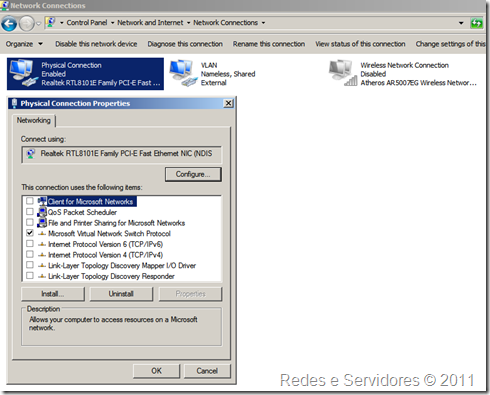Select Link-Layer Topology Discovery Responder text

click(x=111, y=276)
